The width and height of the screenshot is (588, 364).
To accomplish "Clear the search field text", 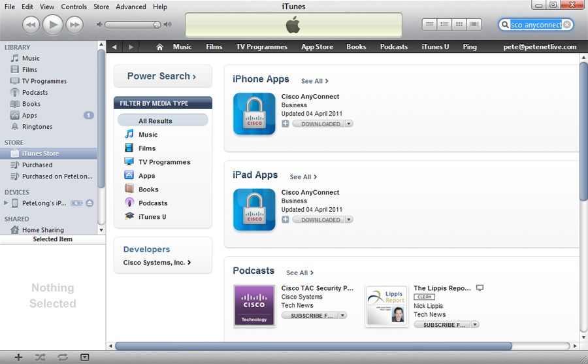I will coord(567,25).
